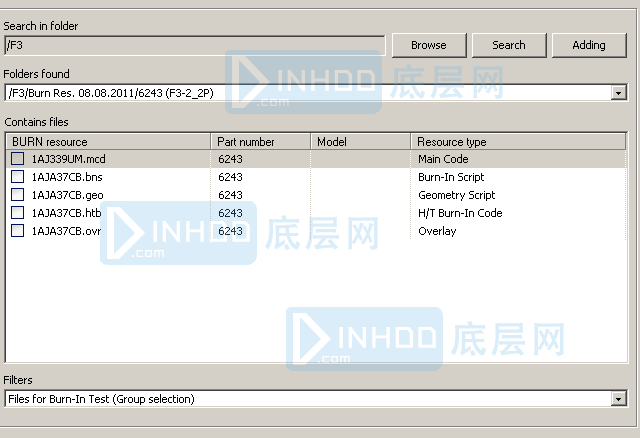Enable the 1AJA37CB.geo file checkbox
Viewport: 640px width, 438px height.
coord(18,195)
